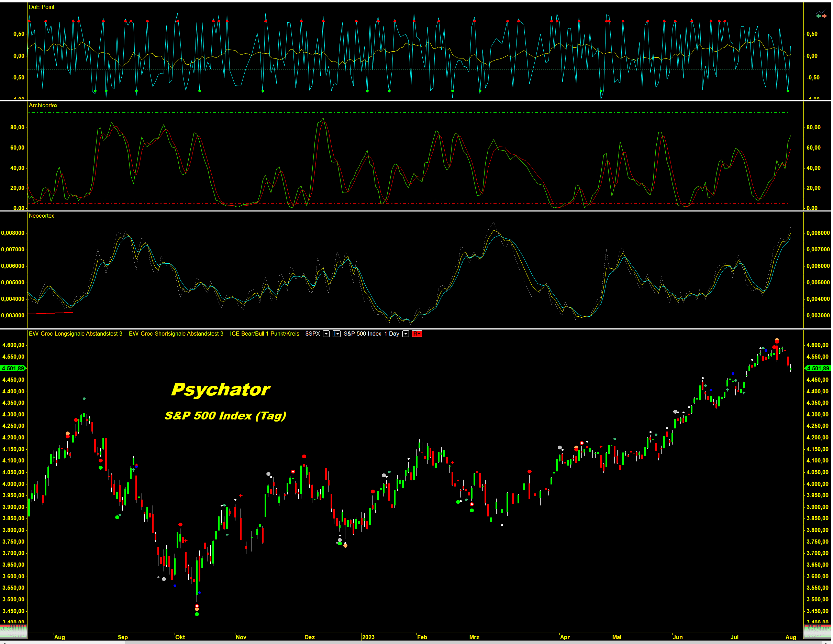Click the orange right scroll arrow
The image size is (833, 644).
click(824, 16)
